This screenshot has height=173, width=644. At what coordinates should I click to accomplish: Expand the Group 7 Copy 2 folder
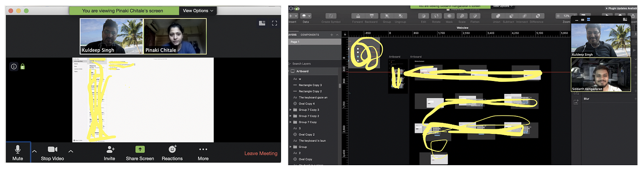pyautogui.click(x=291, y=116)
